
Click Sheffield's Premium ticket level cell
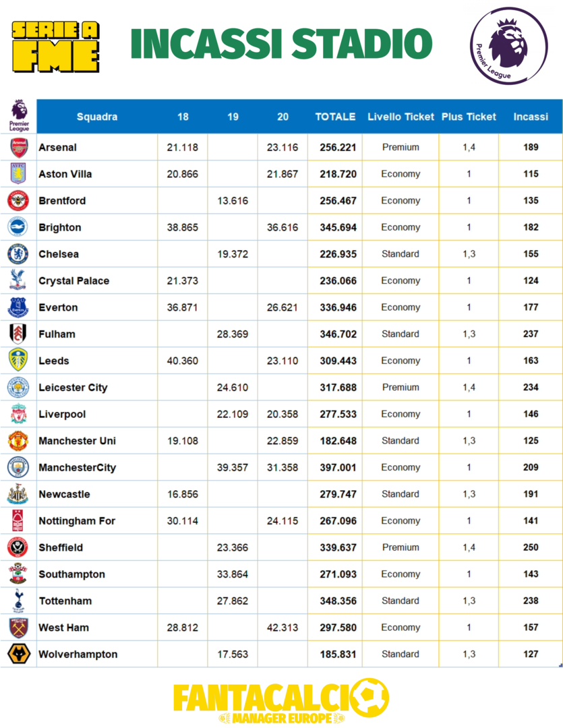[401, 547]
